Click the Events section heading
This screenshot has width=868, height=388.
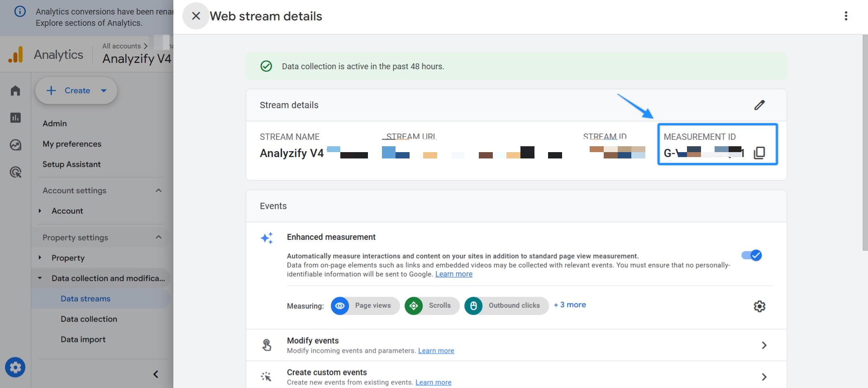[273, 206]
